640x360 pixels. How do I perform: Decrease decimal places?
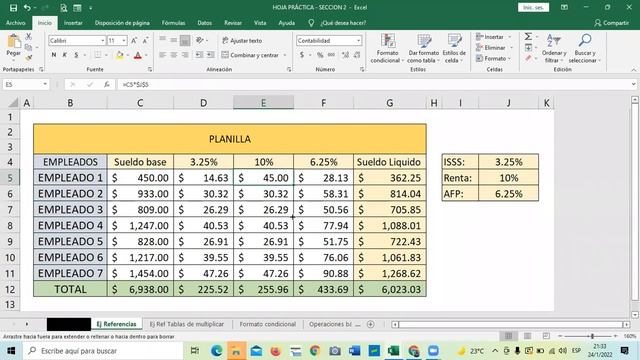(x=357, y=55)
